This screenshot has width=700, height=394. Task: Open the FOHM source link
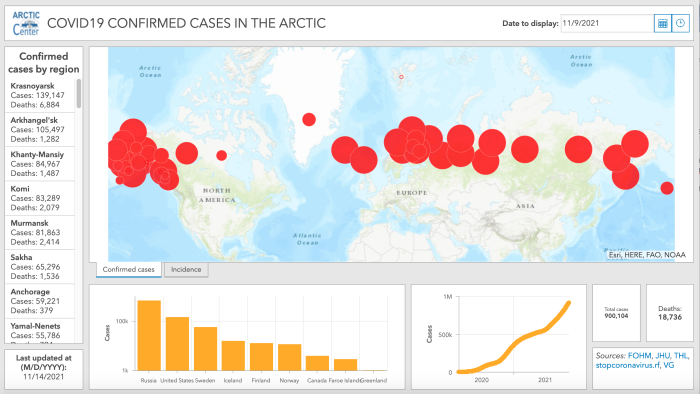(639, 356)
